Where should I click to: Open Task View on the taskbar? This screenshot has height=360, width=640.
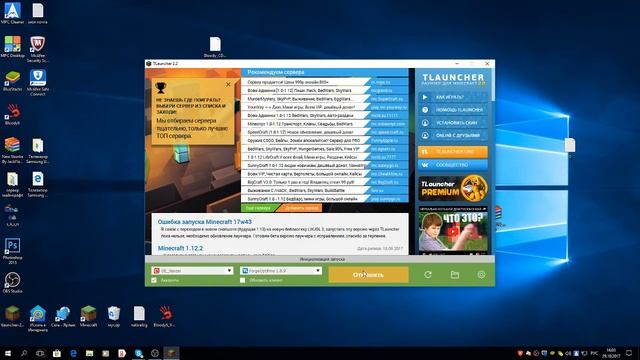pos(40,353)
